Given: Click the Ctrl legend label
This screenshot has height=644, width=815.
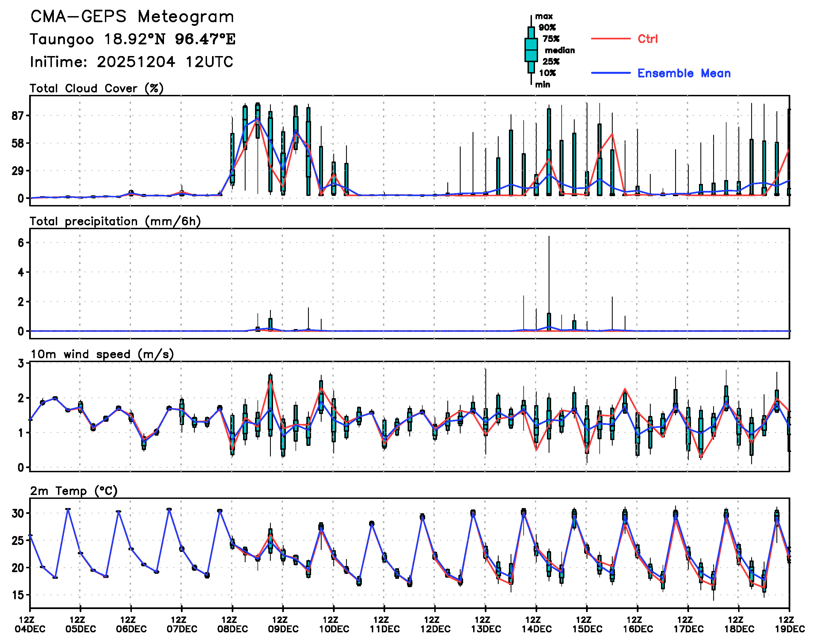Looking at the screenshot, I should tap(648, 39).
